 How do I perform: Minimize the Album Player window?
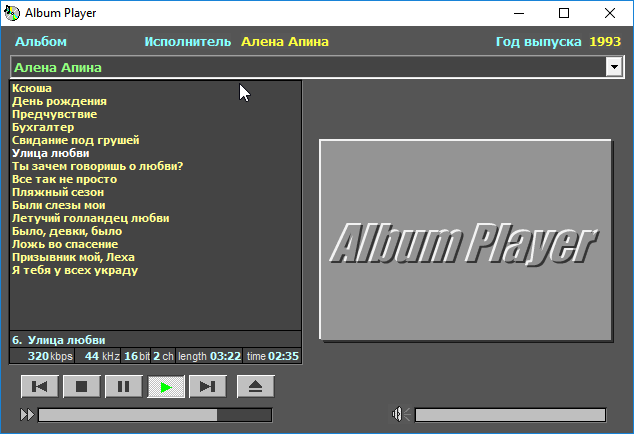coord(519,13)
